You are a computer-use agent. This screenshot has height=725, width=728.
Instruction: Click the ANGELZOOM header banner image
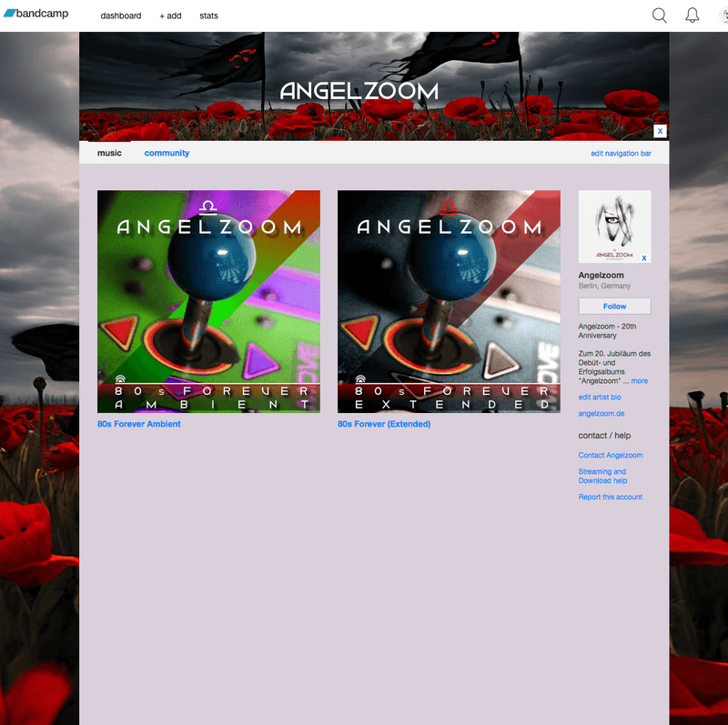[x=374, y=86]
